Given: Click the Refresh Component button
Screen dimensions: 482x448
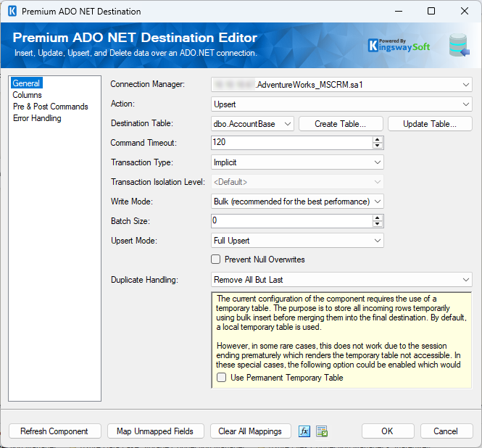Looking at the screenshot, I should [54, 431].
